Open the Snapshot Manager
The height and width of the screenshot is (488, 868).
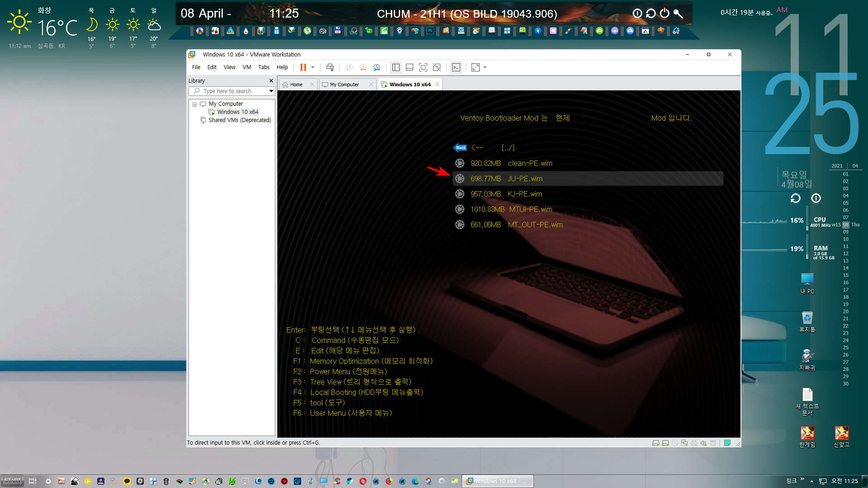click(377, 67)
